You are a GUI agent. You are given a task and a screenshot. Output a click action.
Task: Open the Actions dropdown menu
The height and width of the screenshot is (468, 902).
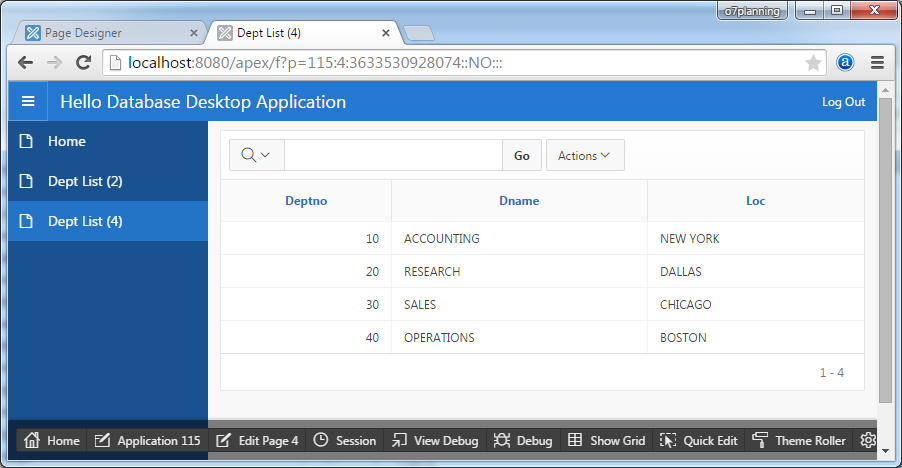(585, 155)
